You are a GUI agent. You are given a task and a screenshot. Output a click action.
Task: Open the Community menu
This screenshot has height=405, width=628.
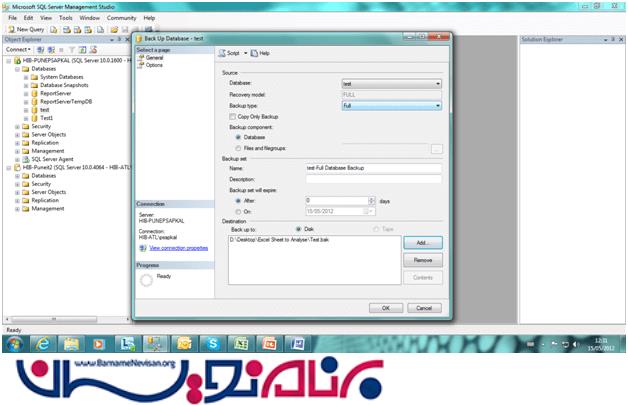121,18
